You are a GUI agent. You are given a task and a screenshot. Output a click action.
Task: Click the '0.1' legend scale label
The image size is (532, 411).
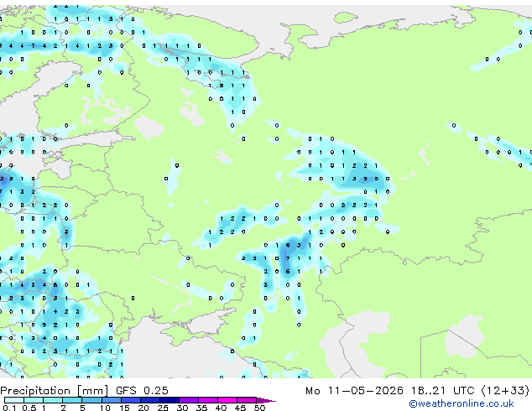pos(9,408)
